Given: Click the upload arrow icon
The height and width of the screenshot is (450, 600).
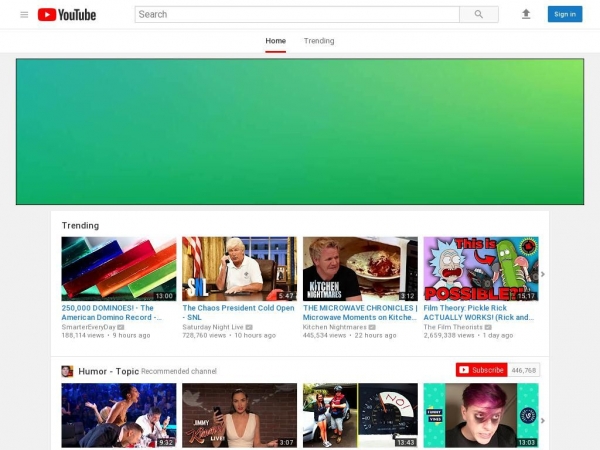Looking at the screenshot, I should pos(526,14).
